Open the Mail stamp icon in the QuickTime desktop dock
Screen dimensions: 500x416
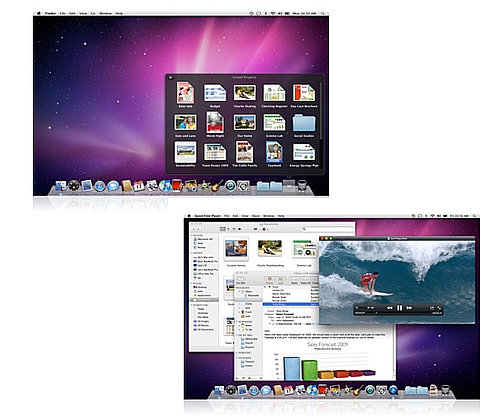242,390
